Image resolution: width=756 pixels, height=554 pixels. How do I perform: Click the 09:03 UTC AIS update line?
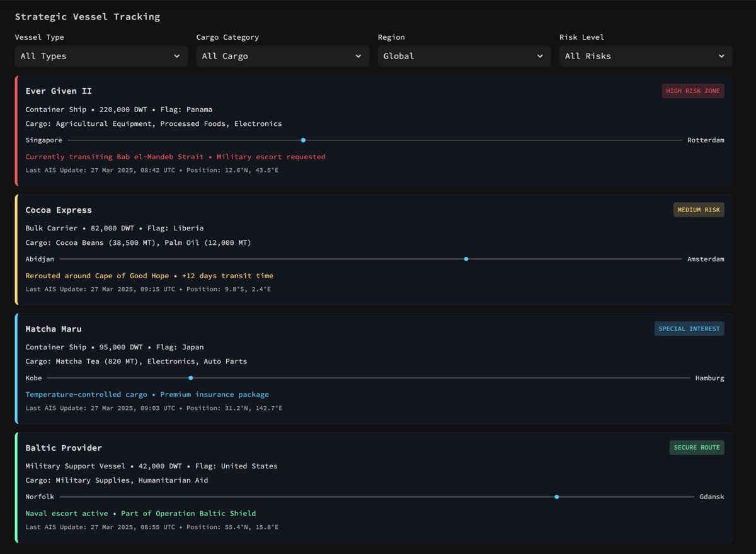tap(154, 408)
